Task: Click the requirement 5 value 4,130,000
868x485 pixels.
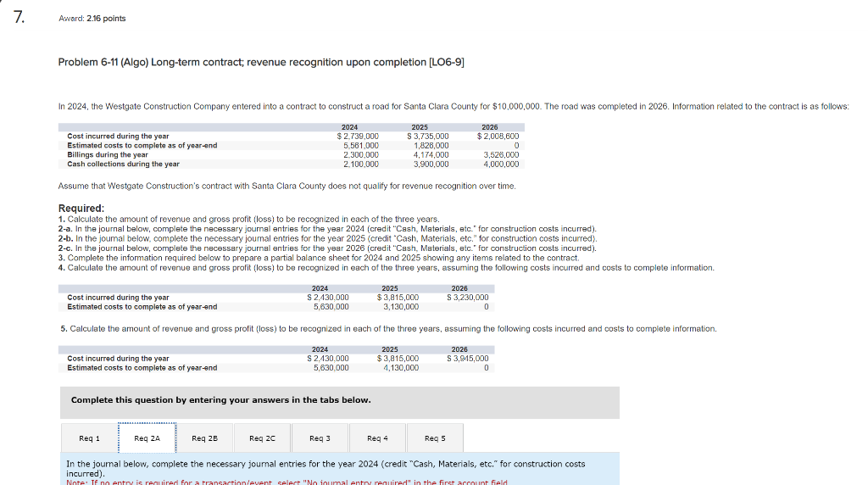Action: [x=401, y=368]
